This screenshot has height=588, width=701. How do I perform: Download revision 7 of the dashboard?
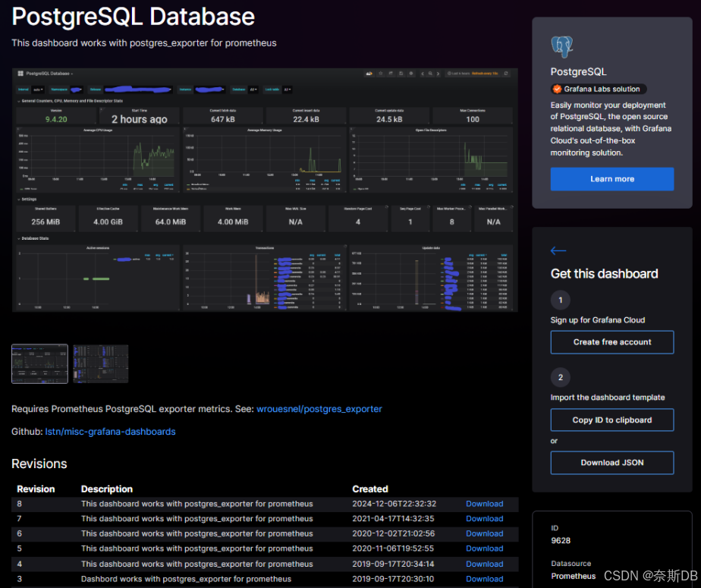(x=485, y=519)
